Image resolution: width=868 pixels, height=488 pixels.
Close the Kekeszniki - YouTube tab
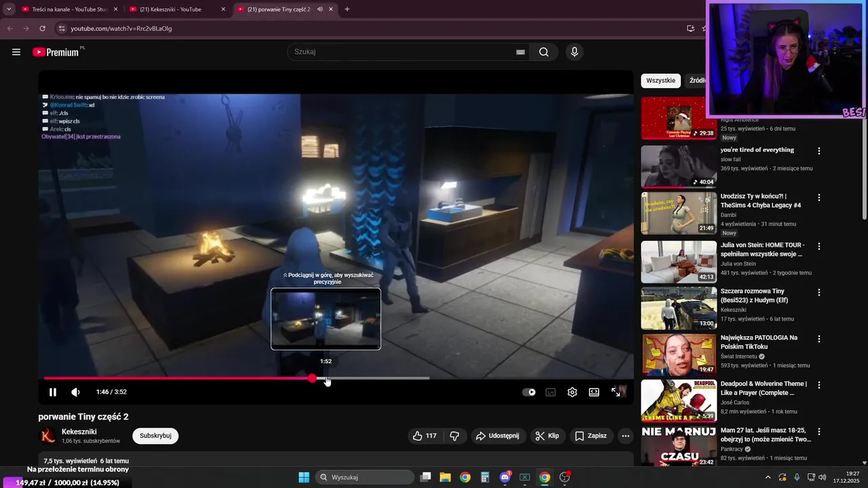pos(223,9)
